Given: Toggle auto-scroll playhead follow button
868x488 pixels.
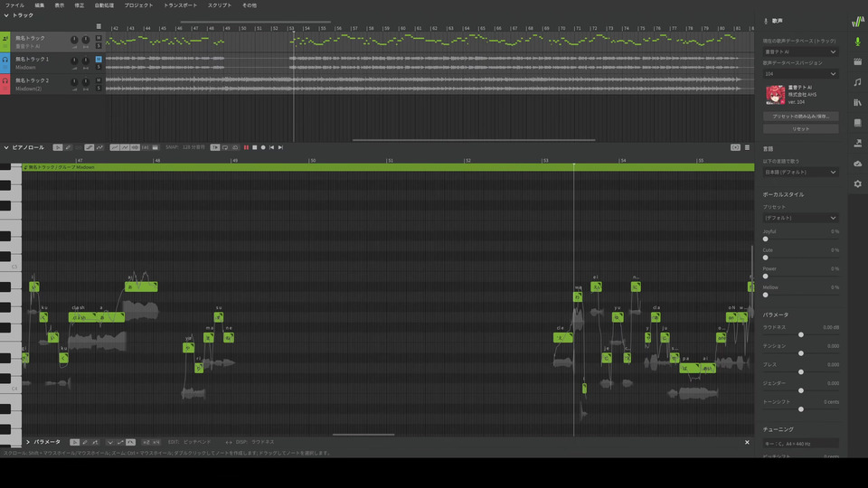Looking at the screenshot, I should (x=215, y=147).
